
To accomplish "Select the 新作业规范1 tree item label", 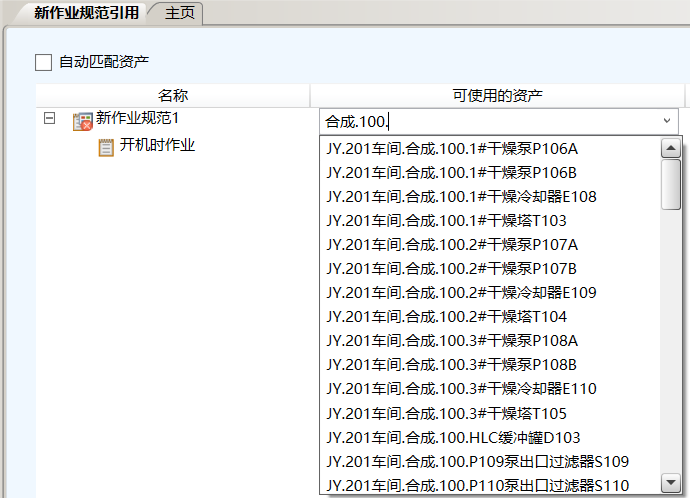I will point(137,119).
